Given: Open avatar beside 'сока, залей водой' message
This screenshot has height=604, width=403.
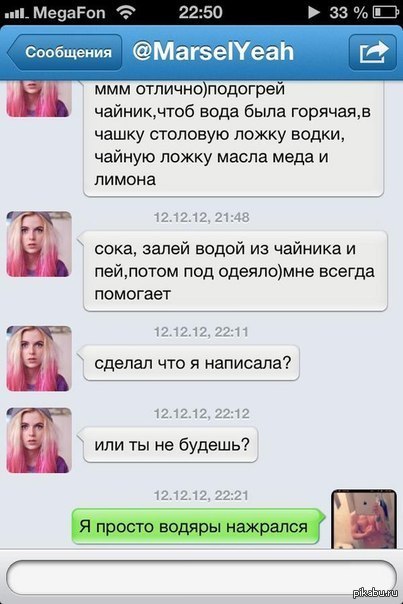Looking at the screenshot, I should 39,244.
